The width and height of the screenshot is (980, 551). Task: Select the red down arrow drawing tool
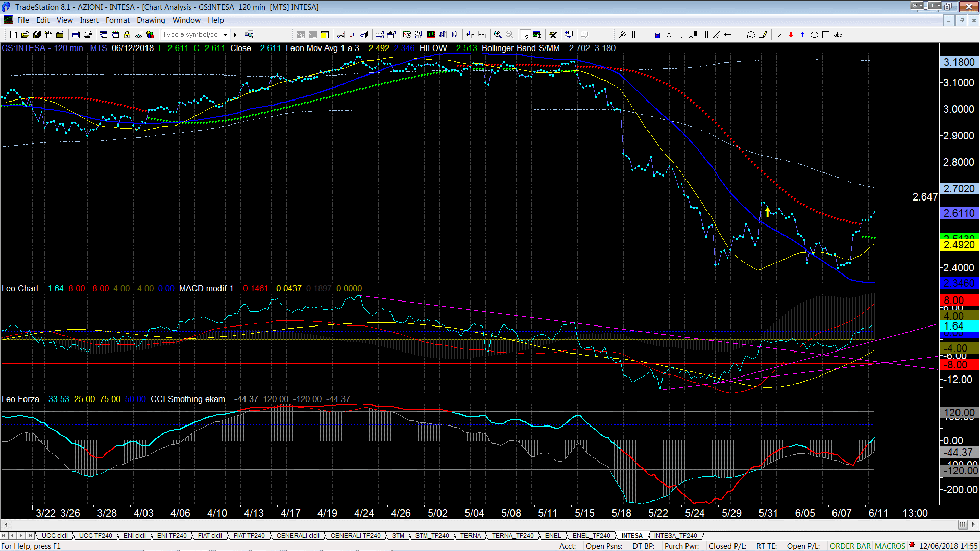click(791, 35)
